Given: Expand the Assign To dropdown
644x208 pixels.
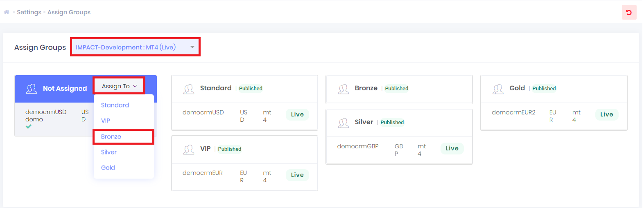Looking at the screenshot, I should click(x=119, y=86).
